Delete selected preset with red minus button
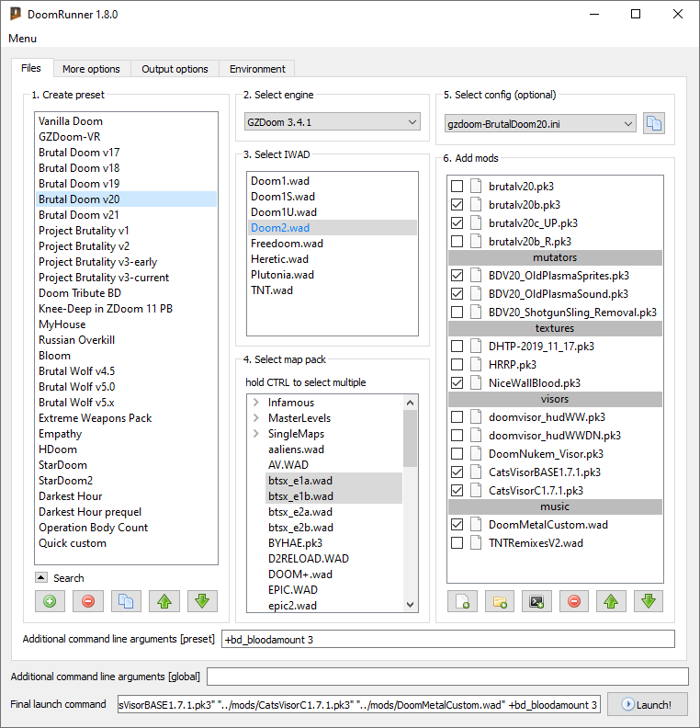The image size is (700, 728). pos(87,601)
